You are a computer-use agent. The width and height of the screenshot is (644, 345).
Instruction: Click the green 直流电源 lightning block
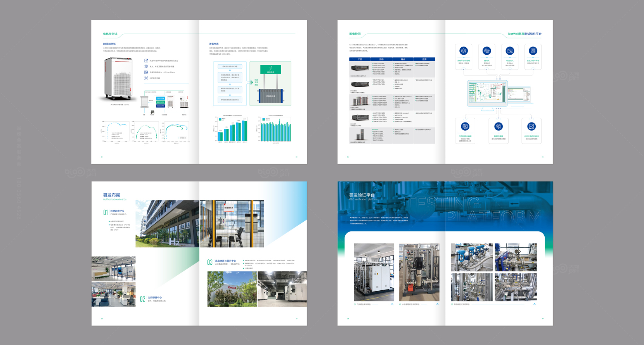point(271,69)
